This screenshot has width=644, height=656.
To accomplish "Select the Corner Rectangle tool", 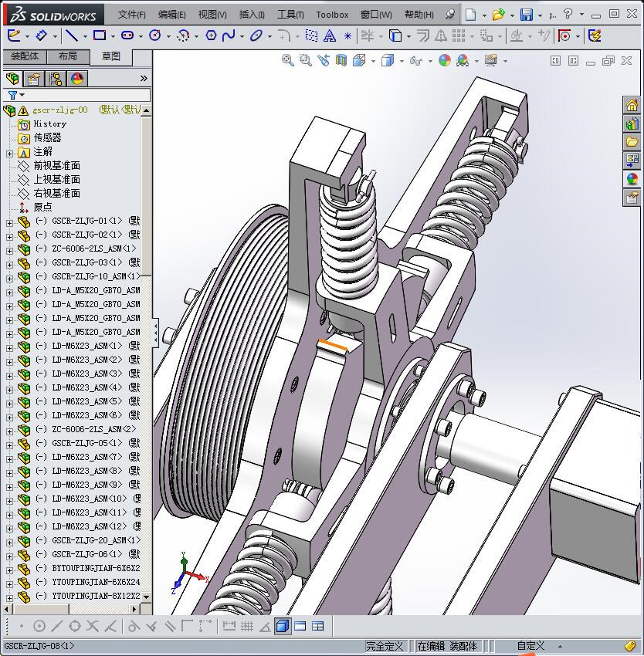I will [100, 36].
